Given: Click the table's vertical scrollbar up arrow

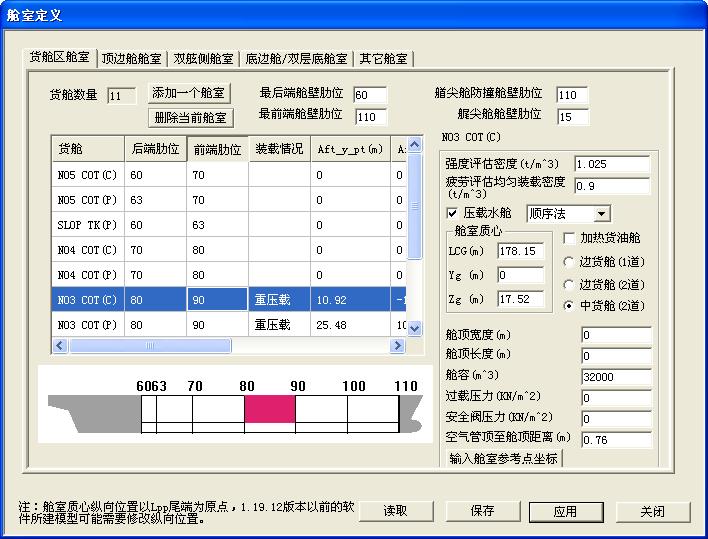Looking at the screenshot, I should tap(415, 149).
